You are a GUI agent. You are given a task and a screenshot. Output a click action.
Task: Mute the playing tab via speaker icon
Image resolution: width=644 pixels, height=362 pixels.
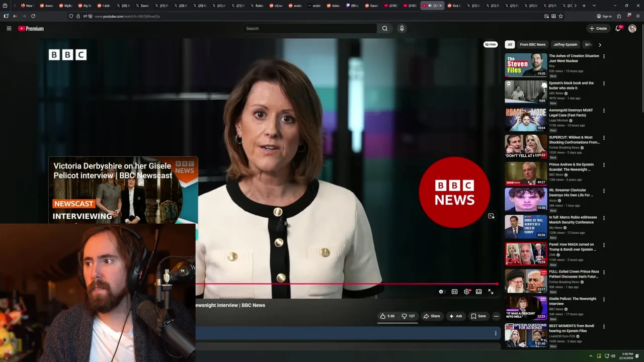tap(430, 6)
